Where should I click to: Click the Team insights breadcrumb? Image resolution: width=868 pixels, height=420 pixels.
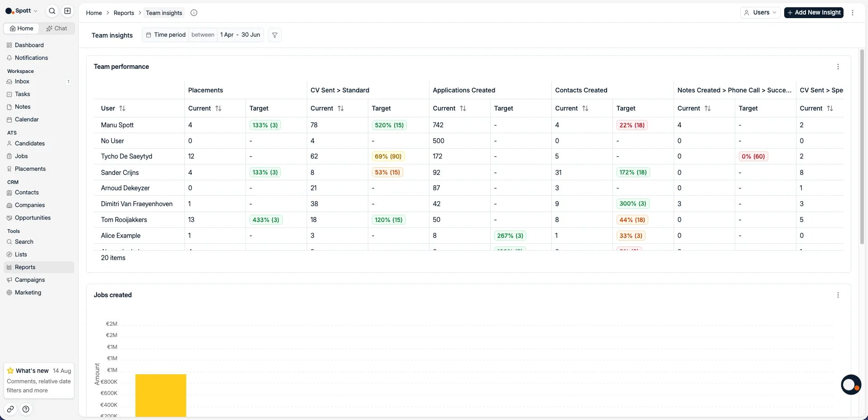click(x=164, y=13)
